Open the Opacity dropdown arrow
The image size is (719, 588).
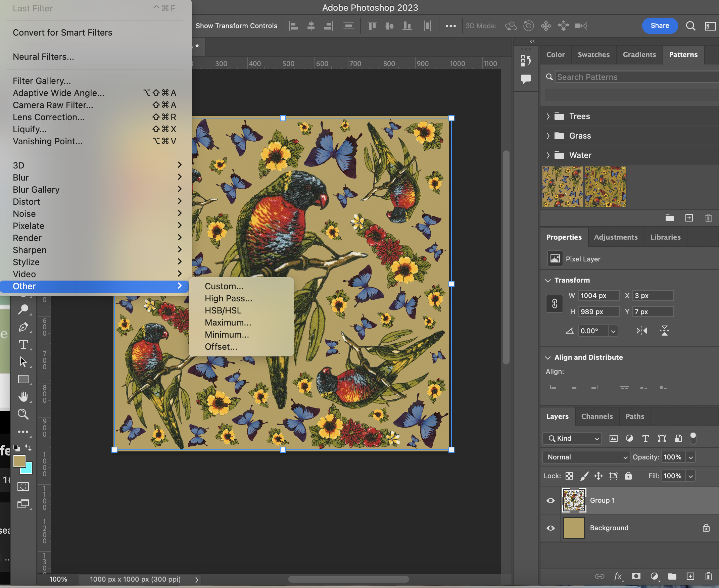[x=691, y=457]
